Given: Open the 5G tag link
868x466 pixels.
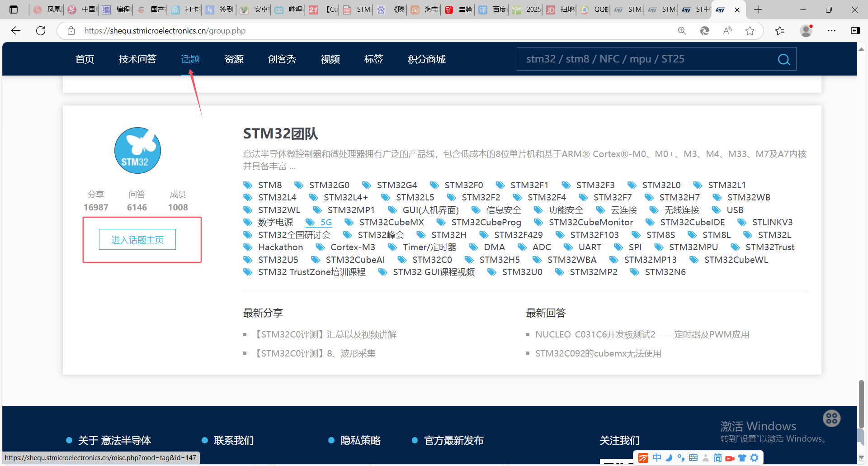Looking at the screenshot, I should (x=326, y=222).
